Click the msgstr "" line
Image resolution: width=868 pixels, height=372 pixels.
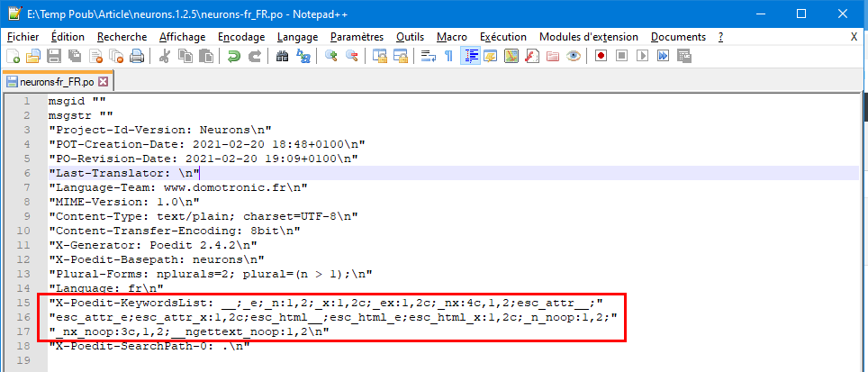pyautogui.click(x=81, y=115)
